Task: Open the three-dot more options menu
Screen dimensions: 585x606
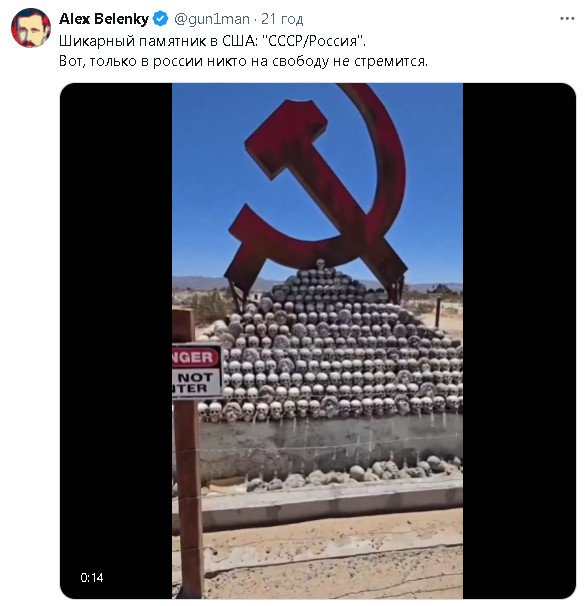Action: 567,19
